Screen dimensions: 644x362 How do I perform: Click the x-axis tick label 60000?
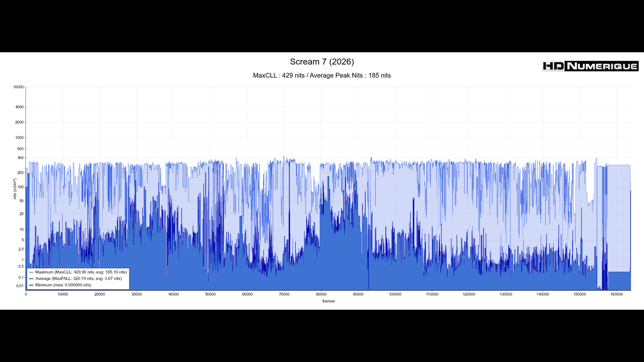tap(247, 294)
